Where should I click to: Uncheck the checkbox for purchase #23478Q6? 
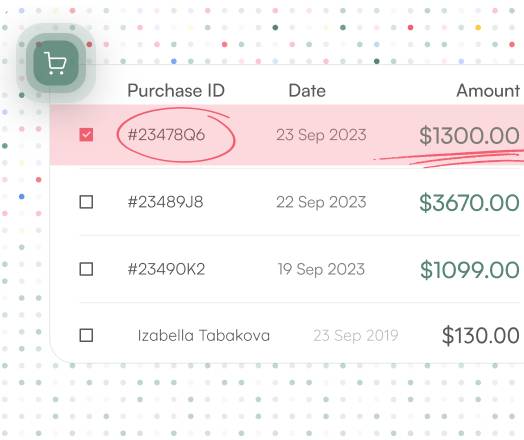(x=86, y=135)
